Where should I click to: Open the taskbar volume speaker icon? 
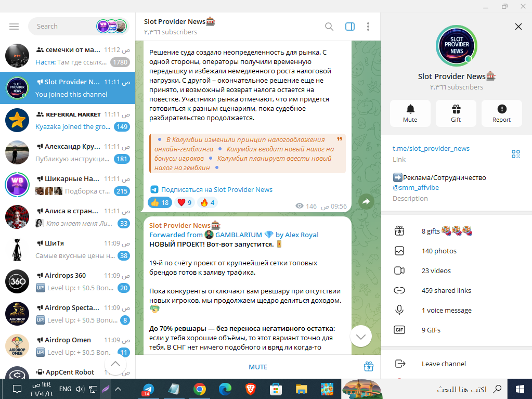click(x=80, y=389)
